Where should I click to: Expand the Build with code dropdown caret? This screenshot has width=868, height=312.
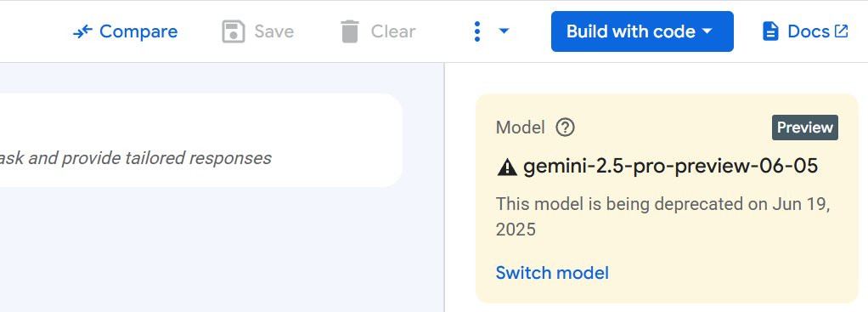pos(707,31)
